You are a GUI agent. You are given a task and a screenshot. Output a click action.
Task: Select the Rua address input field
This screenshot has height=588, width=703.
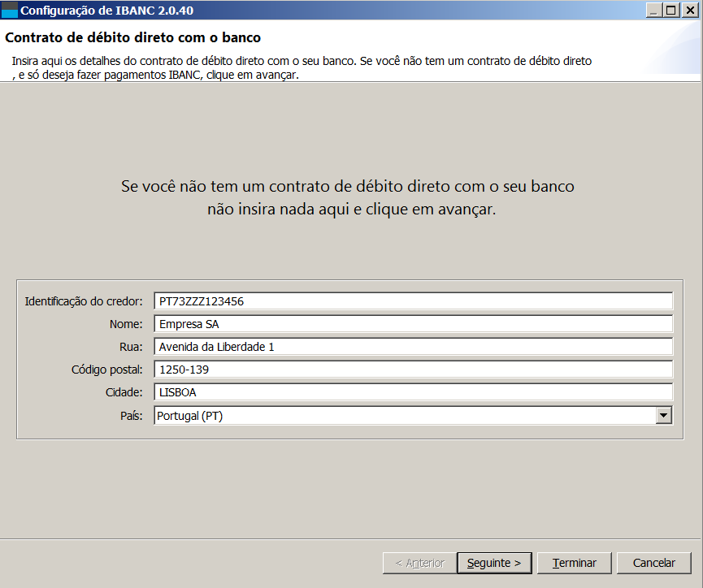[413, 347]
